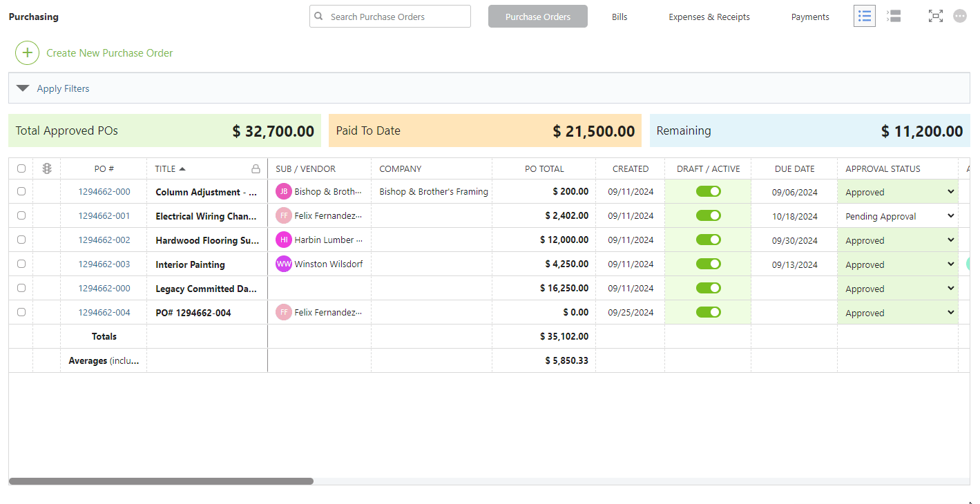Click the JB vendor avatar
Image resolution: width=980 pixels, height=504 pixels.
coord(284,192)
